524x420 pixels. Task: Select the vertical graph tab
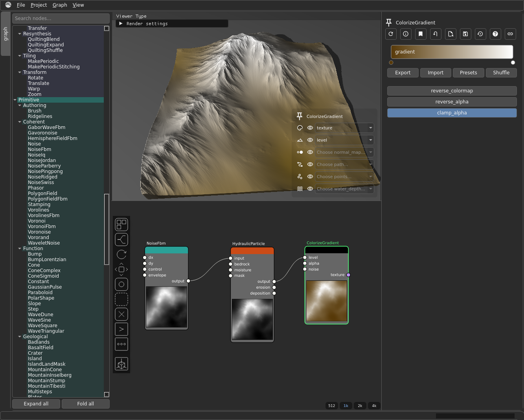pos(6,34)
